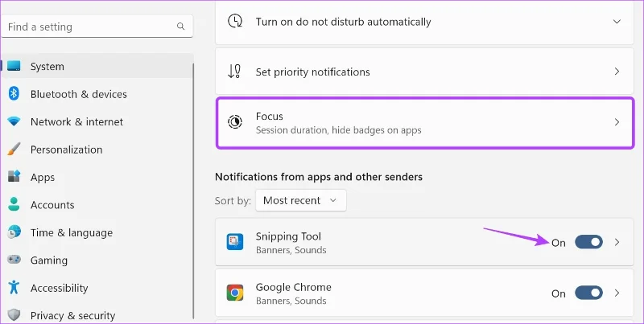Click the On label for Google Chrome
This screenshot has height=324, width=644.
coord(559,293)
